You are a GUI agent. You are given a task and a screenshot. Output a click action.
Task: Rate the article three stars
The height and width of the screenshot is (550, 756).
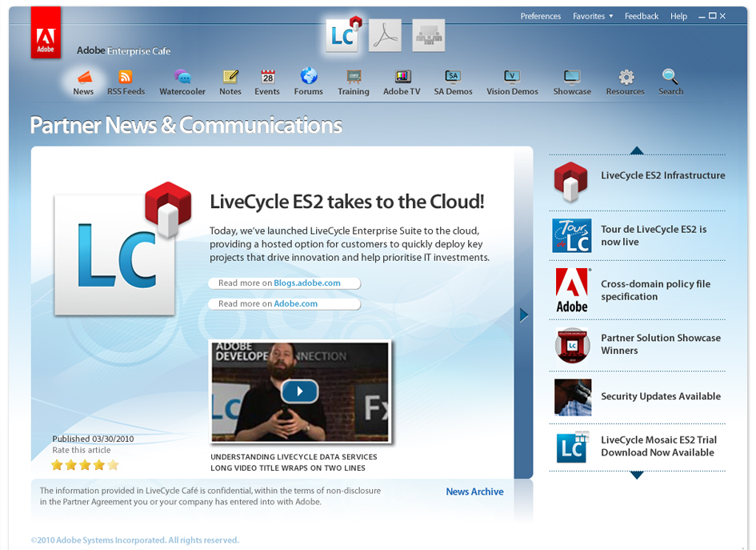[x=85, y=465]
